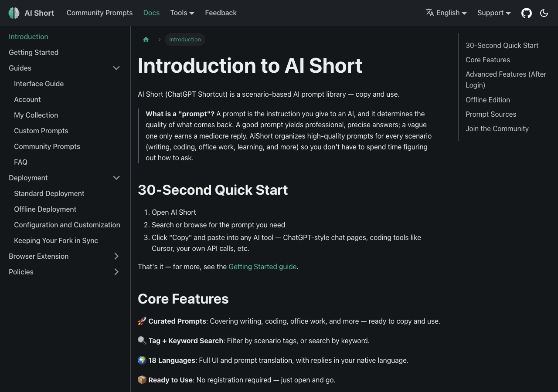The height and width of the screenshot is (392, 558).
Task: Select the Docs navbar item
Action: tap(151, 13)
